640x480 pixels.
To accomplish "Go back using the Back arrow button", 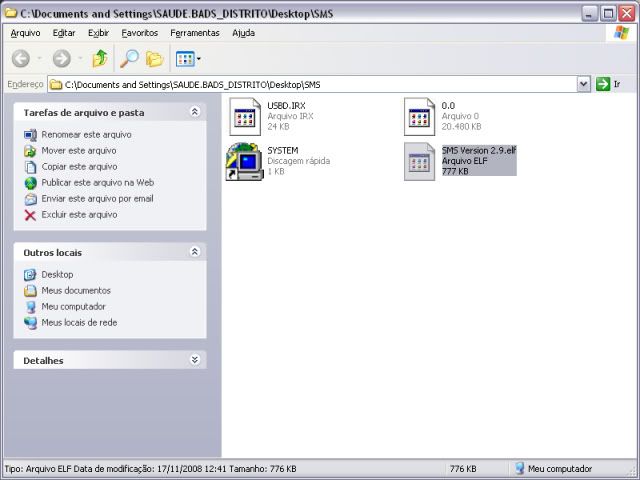I will coord(20,59).
